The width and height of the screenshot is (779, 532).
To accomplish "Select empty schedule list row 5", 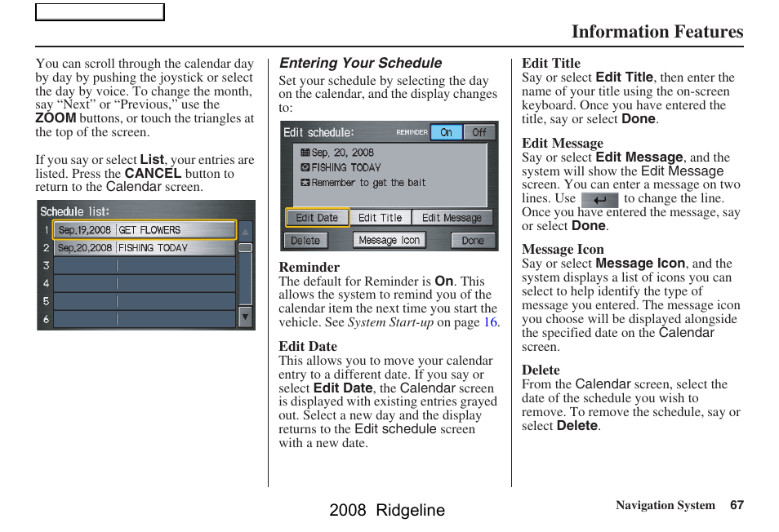I will [x=144, y=301].
